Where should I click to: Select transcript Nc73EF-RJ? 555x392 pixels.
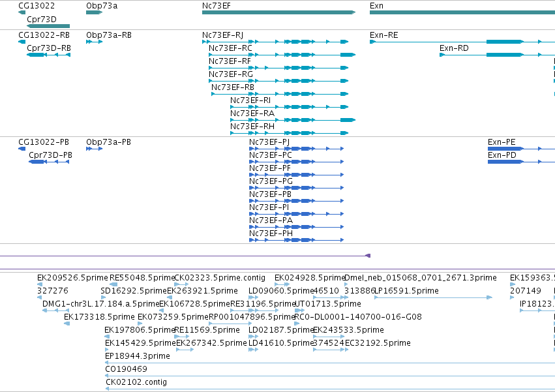pyautogui.click(x=222, y=35)
